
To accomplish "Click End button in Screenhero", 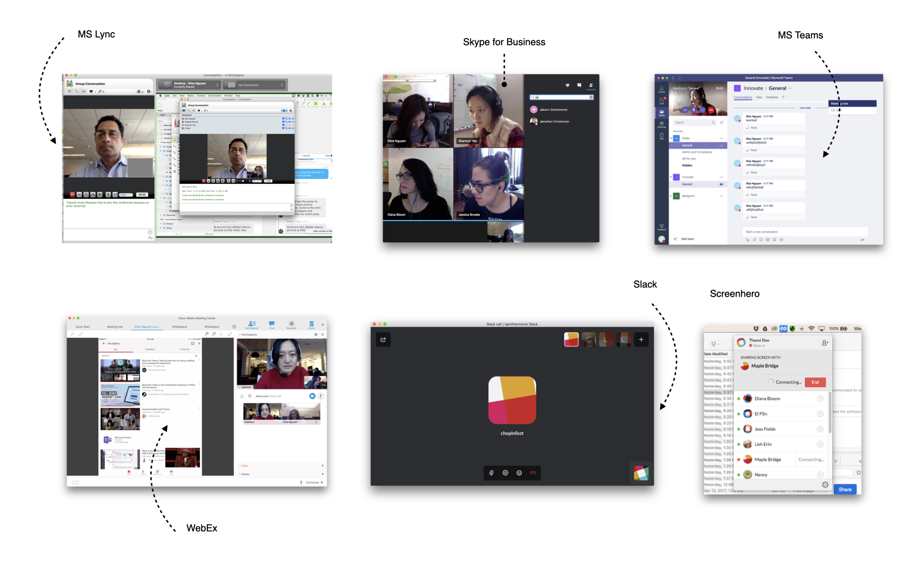I will 815,382.
